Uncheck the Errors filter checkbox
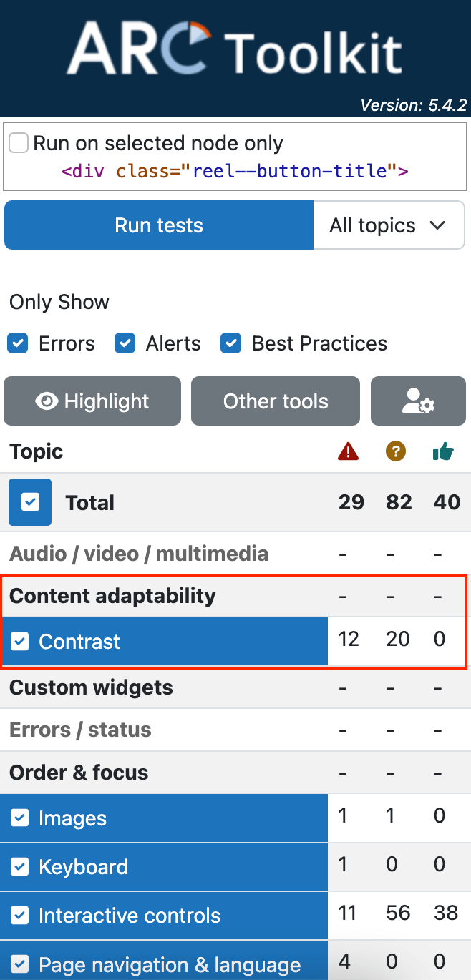This screenshot has width=471, height=980. point(18,343)
